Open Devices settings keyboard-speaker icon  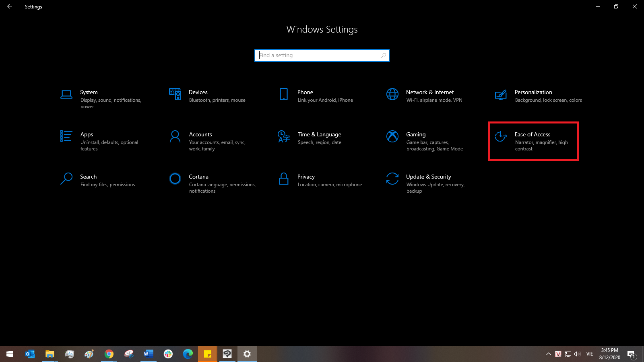[175, 94]
